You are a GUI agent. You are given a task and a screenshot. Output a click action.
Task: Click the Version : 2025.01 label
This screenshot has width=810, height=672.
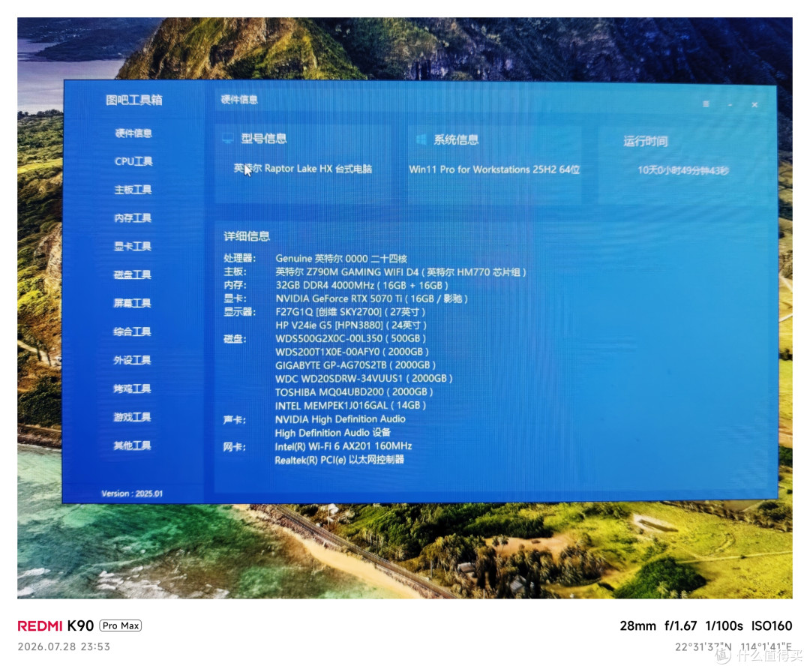(132, 493)
